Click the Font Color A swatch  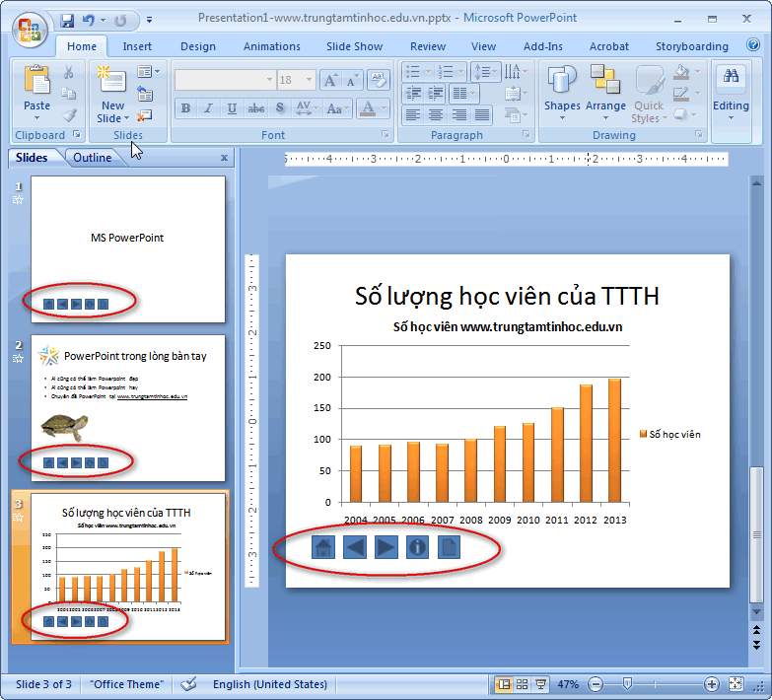(x=368, y=108)
